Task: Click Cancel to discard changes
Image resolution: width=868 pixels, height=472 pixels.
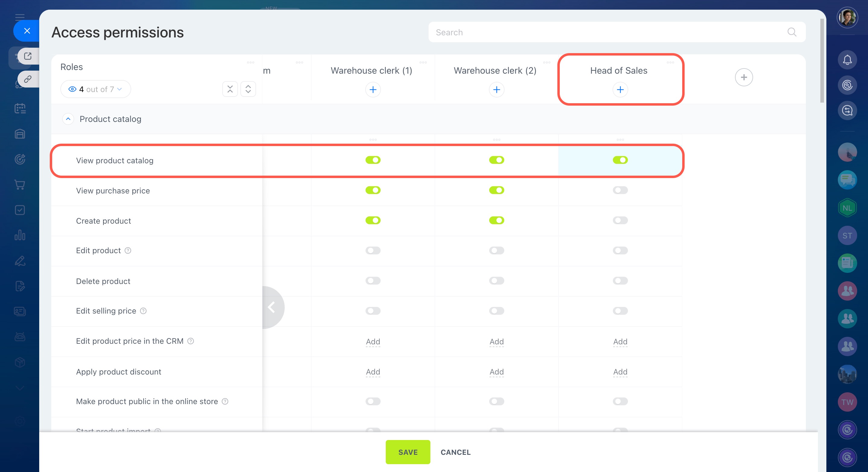Action: (x=455, y=452)
